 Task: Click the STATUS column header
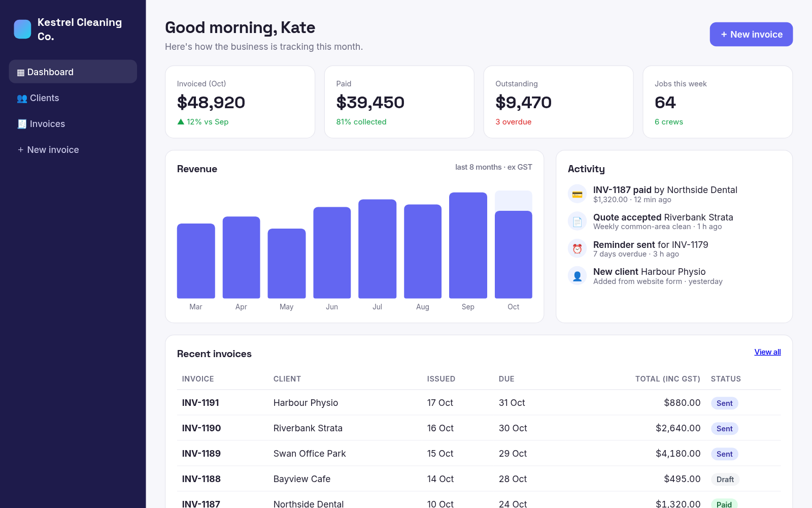[726, 379]
